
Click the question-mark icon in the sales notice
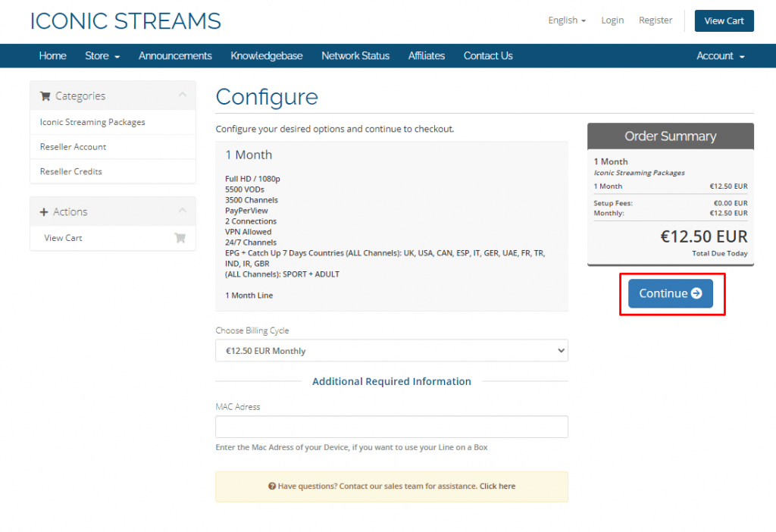pyautogui.click(x=272, y=486)
